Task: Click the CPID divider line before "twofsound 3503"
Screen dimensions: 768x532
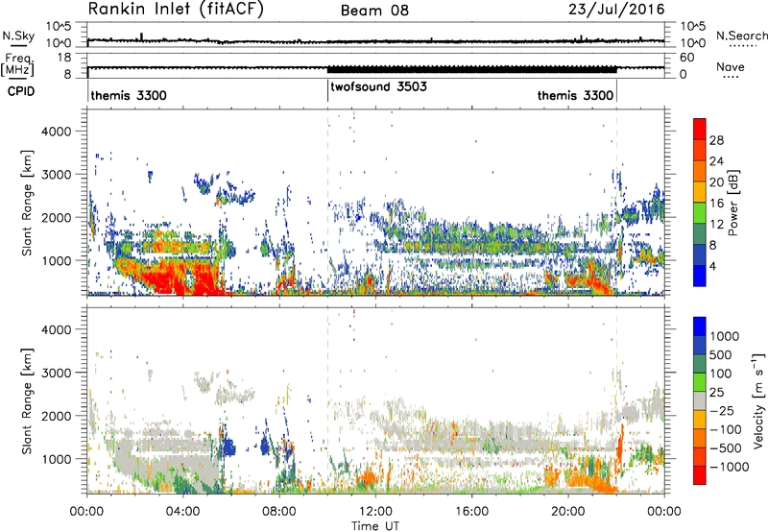Action: [x=327, y=89]
